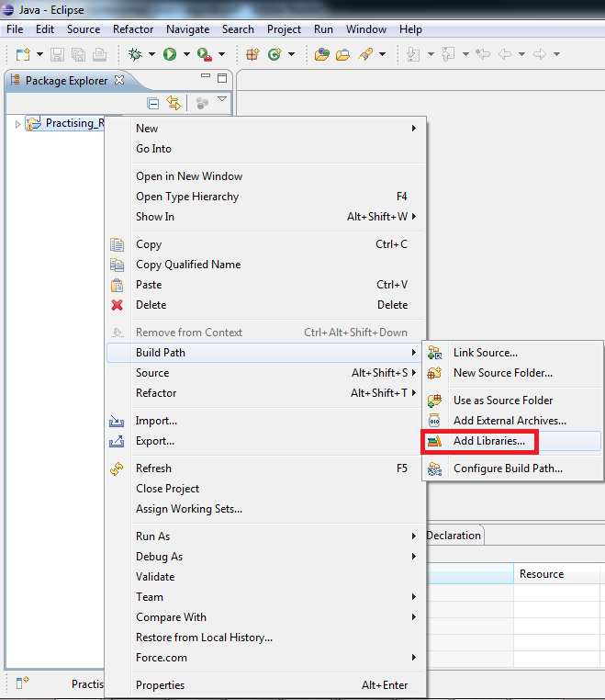Image resolution: width=605 pixels, height=700 pixels.
Task: Click the Debug bug icon
Action: coord(135,54)
